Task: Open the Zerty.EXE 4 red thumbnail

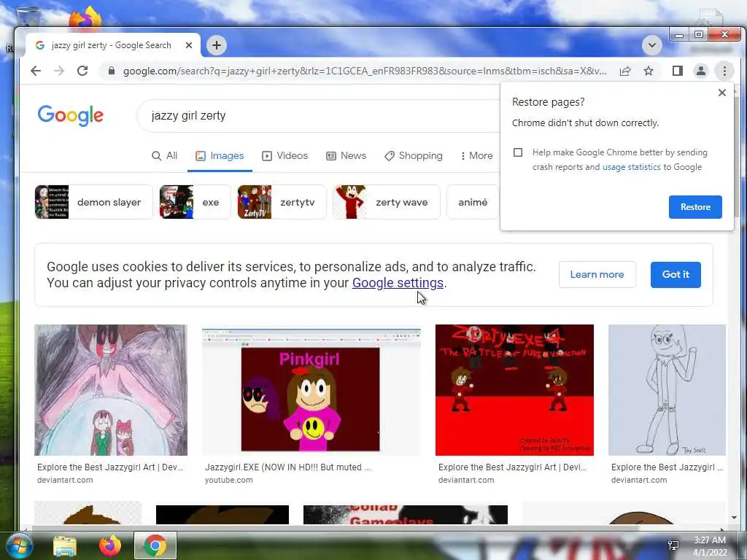Action: tap(514, 390)
